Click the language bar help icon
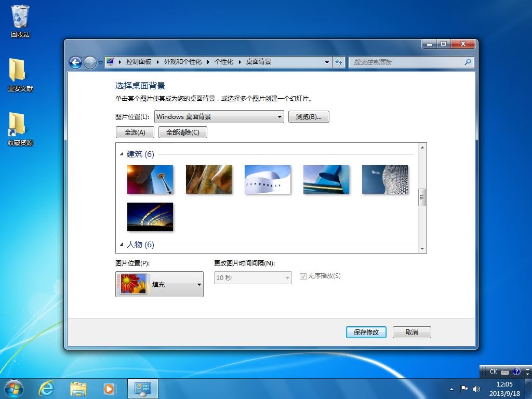This screenshot has width=532, height=399. (516, 371)
